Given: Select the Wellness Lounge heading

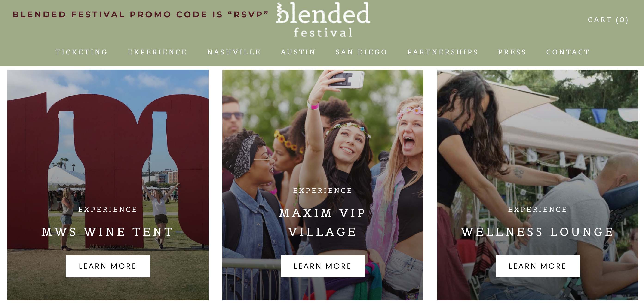Looking at the screenshot, I should tap(538, 232).
